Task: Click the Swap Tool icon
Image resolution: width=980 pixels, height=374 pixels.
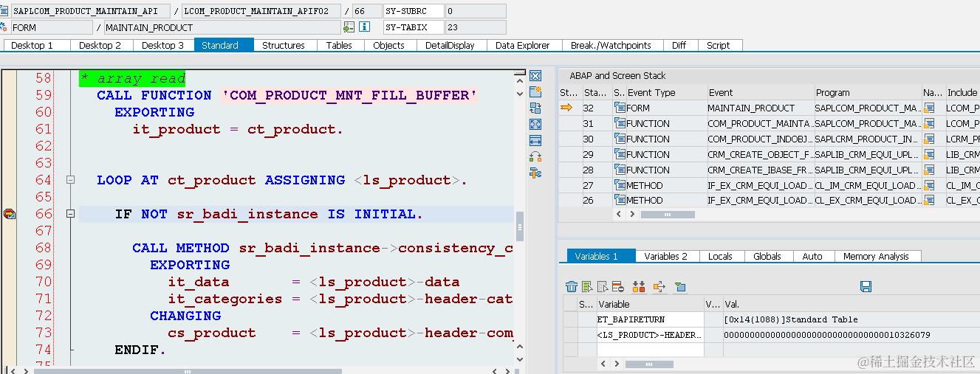Action: pyautogui.click(x=535, y=156)
